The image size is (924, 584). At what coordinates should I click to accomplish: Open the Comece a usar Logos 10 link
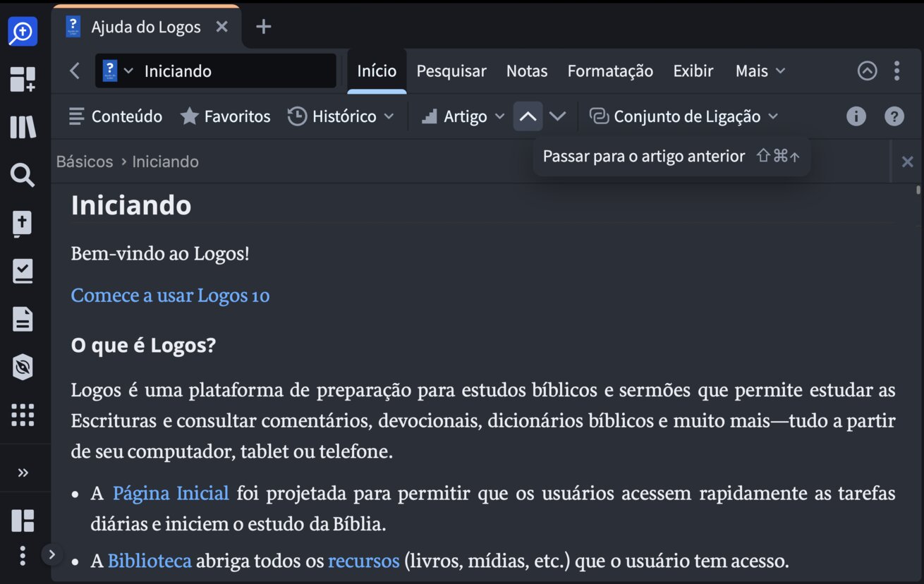click(x=170, y=295)
